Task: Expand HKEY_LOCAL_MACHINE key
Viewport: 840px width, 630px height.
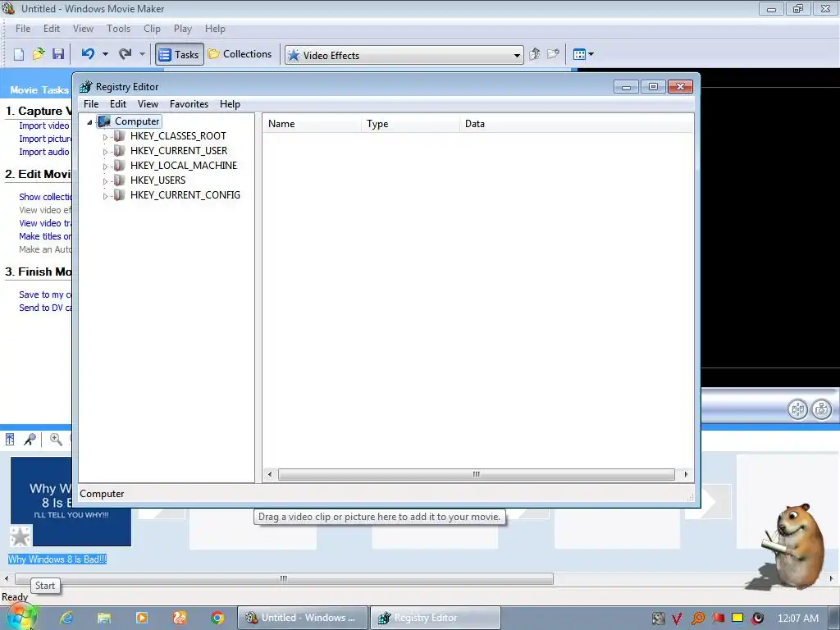Action: (105, 167)
